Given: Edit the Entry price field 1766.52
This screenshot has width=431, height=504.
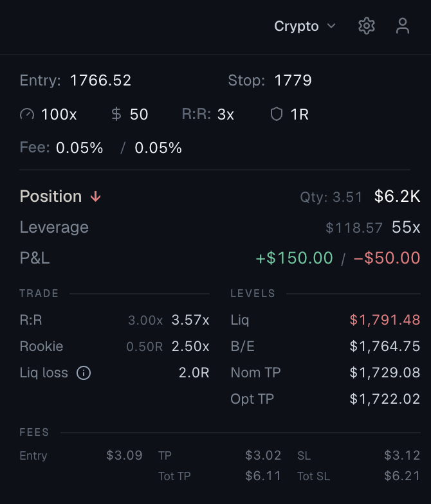Looking at the screenshot, I should coord(100,80).
